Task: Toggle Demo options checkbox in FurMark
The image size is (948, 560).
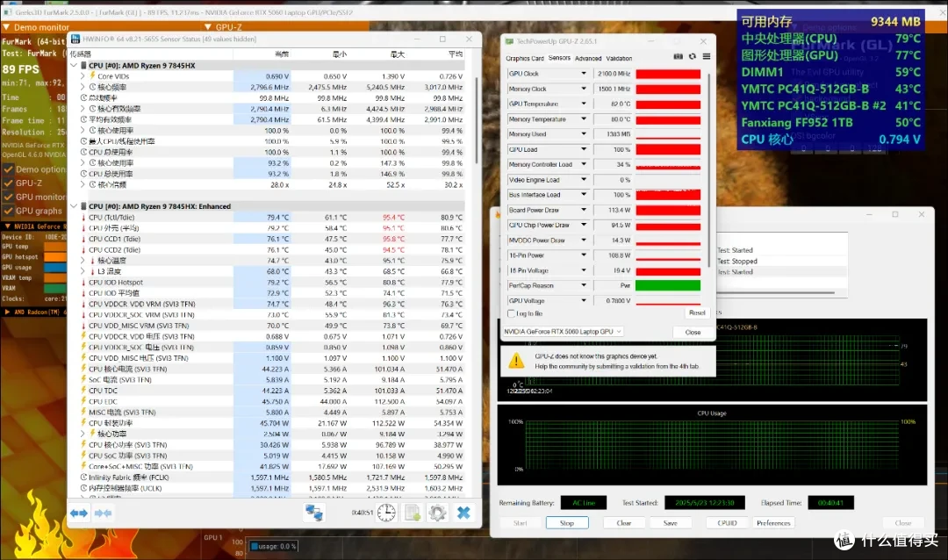Action: click(8, 169)
